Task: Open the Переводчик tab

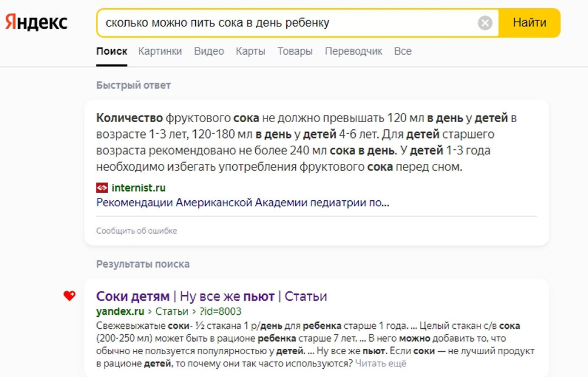Action: pyautogui.click(x=353, y=51)
